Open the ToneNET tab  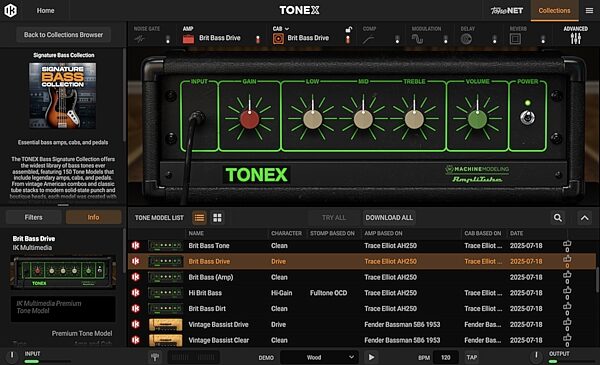tap(507, 11)
